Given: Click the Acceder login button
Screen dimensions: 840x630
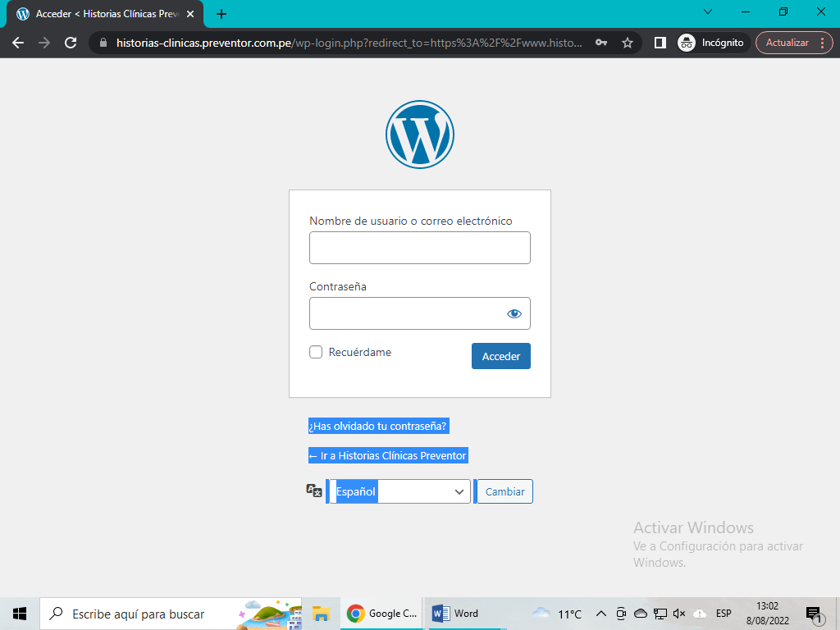Looking at the screenshot, I should pos(501,356).
